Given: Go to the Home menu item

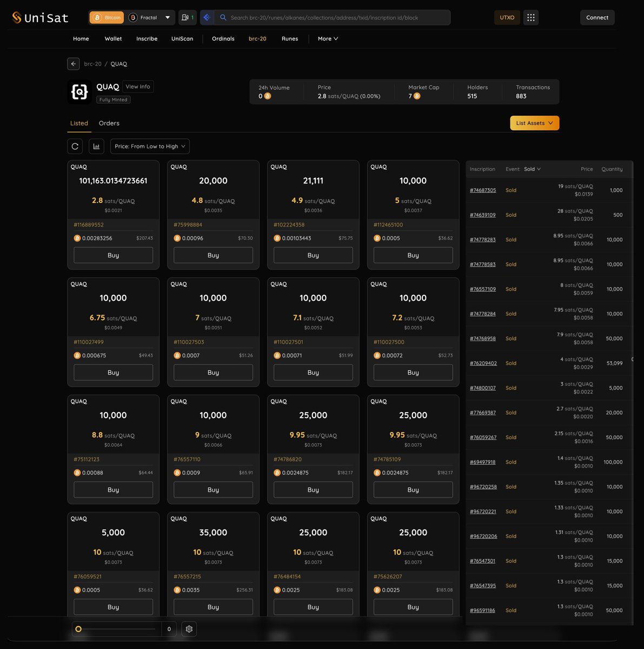Looking at the screenshot, I should click(x=81, y=39).
